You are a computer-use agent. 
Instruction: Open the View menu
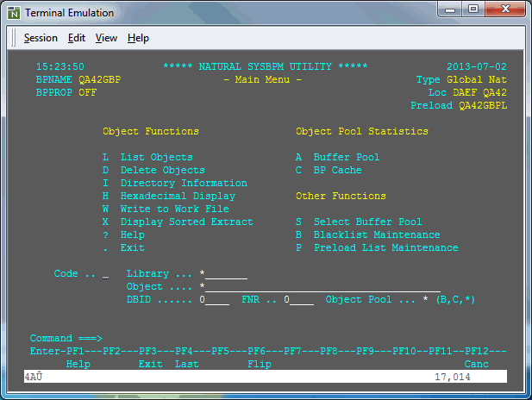click(106, 38)
